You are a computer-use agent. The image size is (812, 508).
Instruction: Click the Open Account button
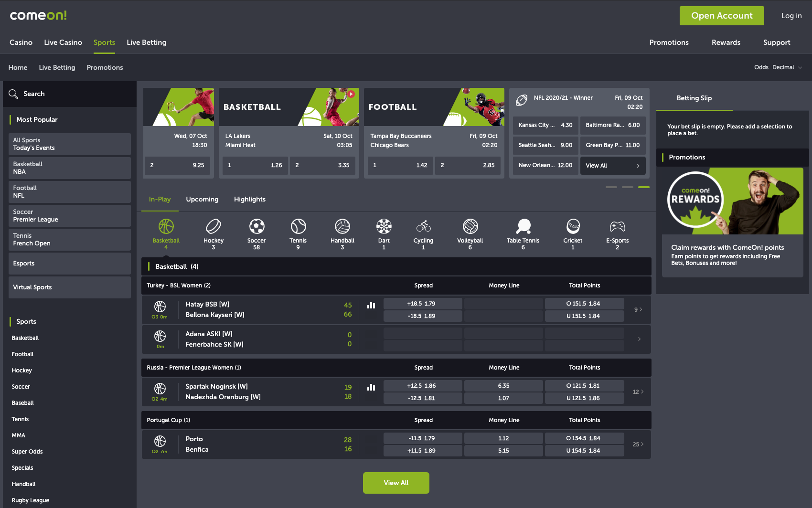pos(721,16)
